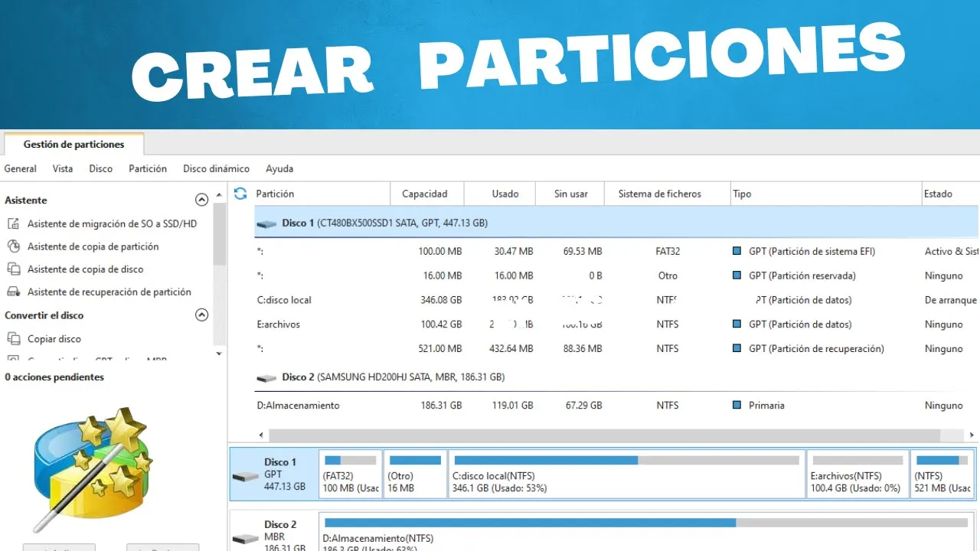Open OS migration to SSD/HD wizard icon

13,223
